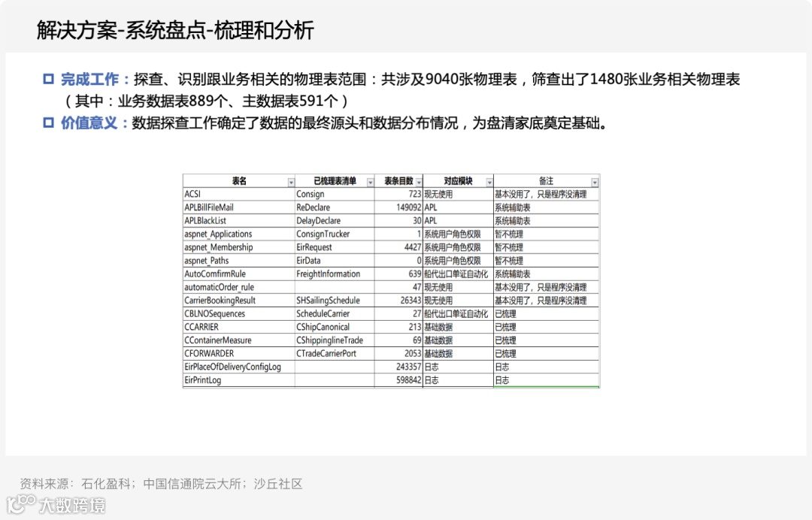
Task: Select the automaticOrder_rule cell
Action: 239,287
